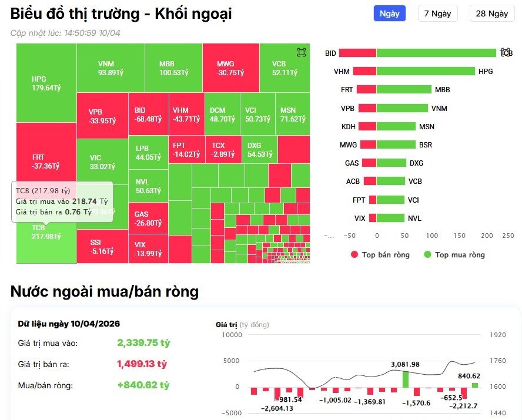Expand the foreign net-flow bar chart fullscreen
Screen dimensions: 522x420
coord(504,53)
